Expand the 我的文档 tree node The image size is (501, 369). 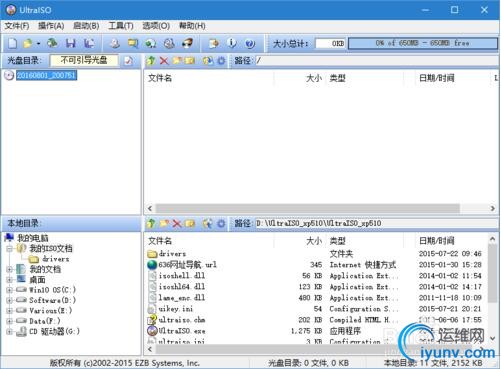9,269
